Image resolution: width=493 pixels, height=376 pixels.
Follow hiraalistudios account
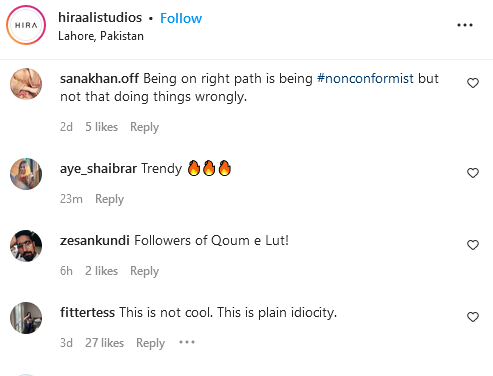[x=181, y=18]
